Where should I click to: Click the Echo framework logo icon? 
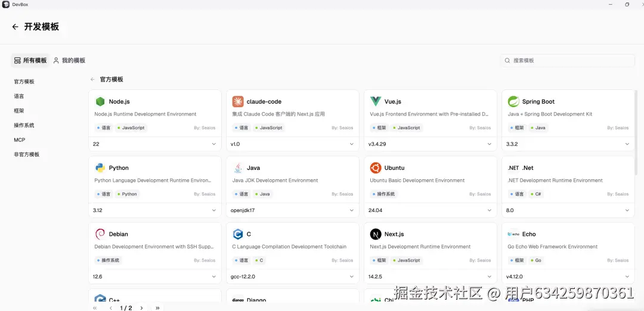[x=513, y=234]
